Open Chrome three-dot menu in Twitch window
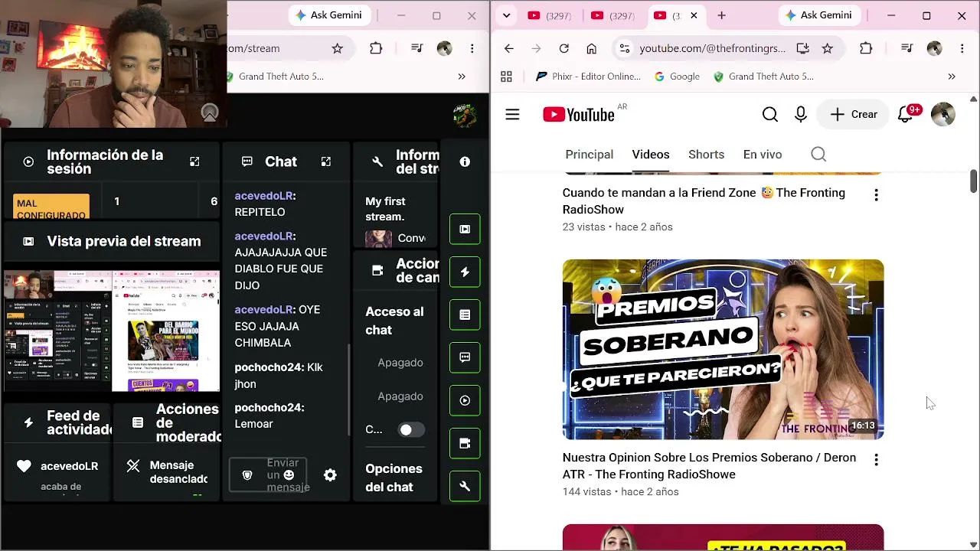This screenshot has height=551, width=980. pyautogui.click(x=472, y=48)
